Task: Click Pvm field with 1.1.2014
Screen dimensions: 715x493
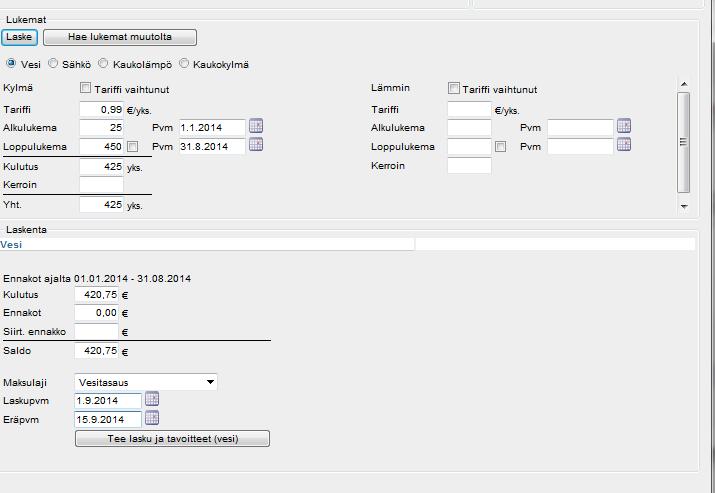Action: tap(212, 128)
